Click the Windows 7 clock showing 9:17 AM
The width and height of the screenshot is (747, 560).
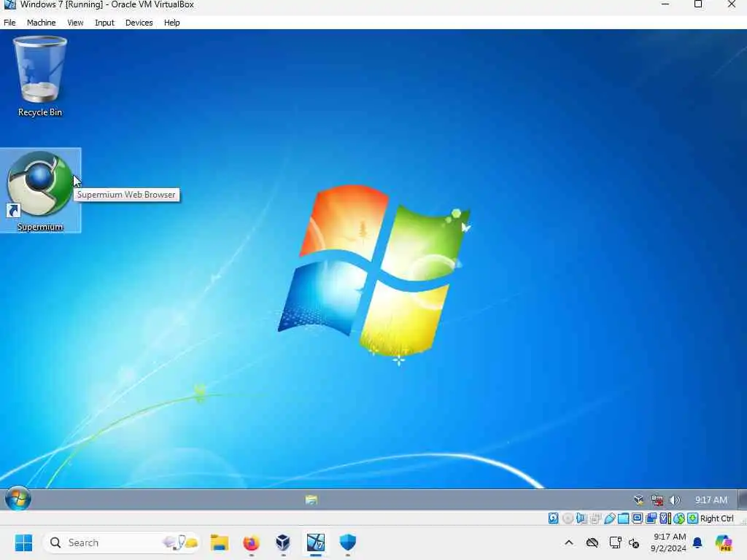711,500
